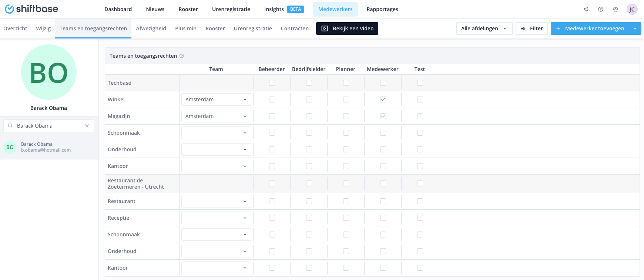Image resolution: width=644 pixels, height=280 pixels.
Task: Uncheck the Medewerker checkbox for Winkel
Action: point(383,99)
